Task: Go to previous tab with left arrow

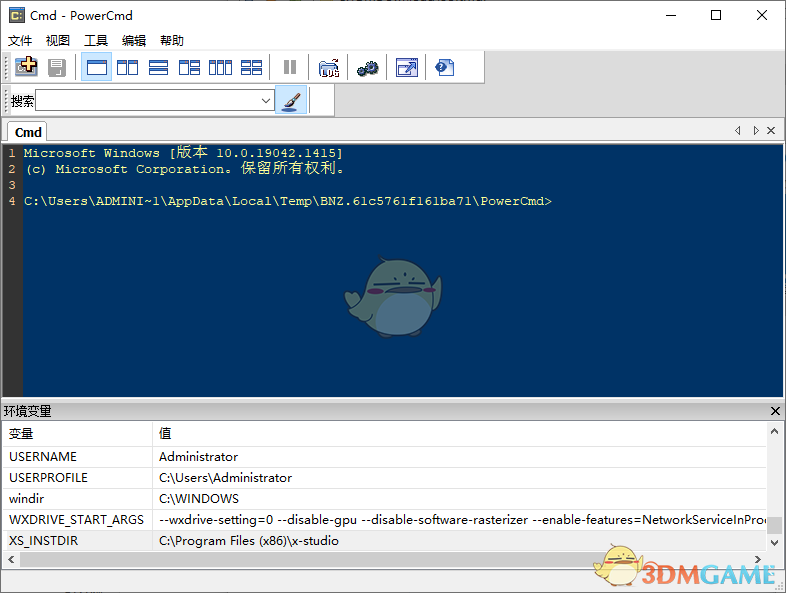Action: [738, 131]
